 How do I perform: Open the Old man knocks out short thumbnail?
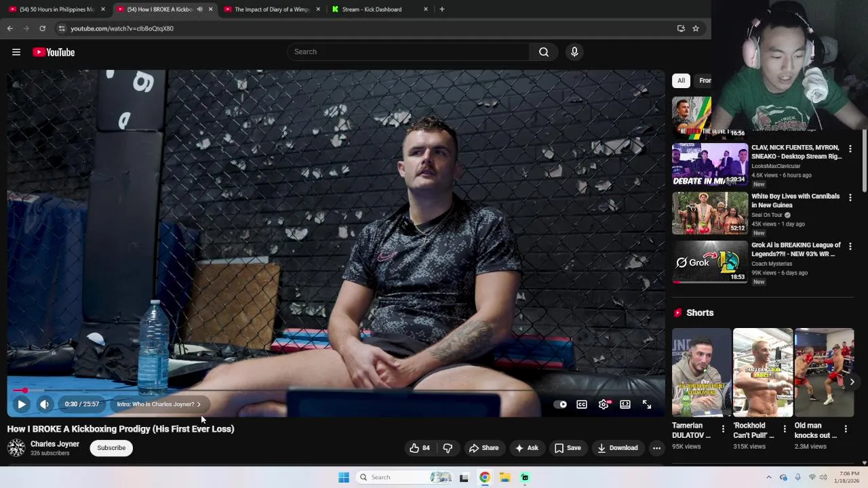824,373
